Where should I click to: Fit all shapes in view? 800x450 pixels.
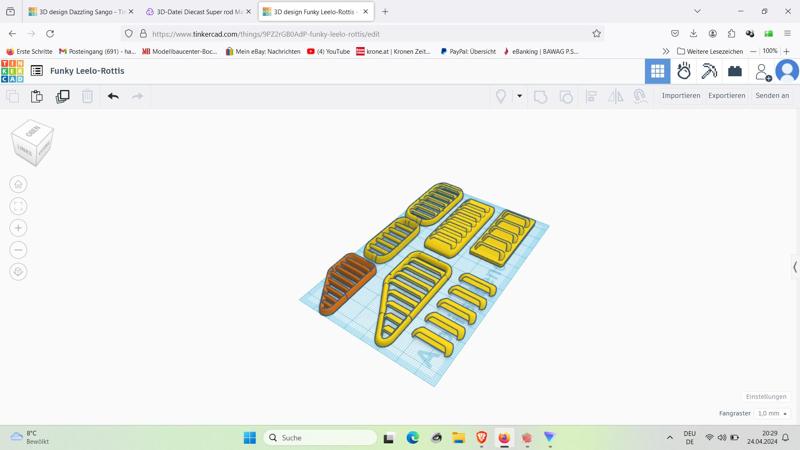(x=18, y=206)
